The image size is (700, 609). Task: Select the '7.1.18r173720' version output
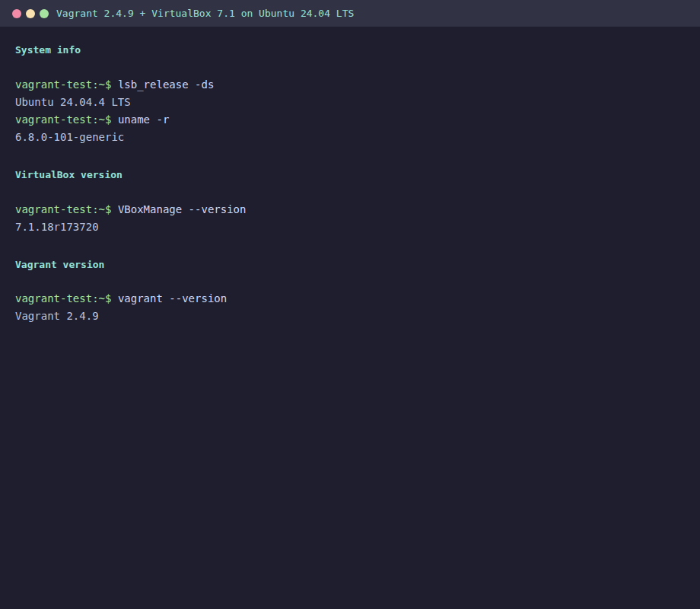coord(57,227)
